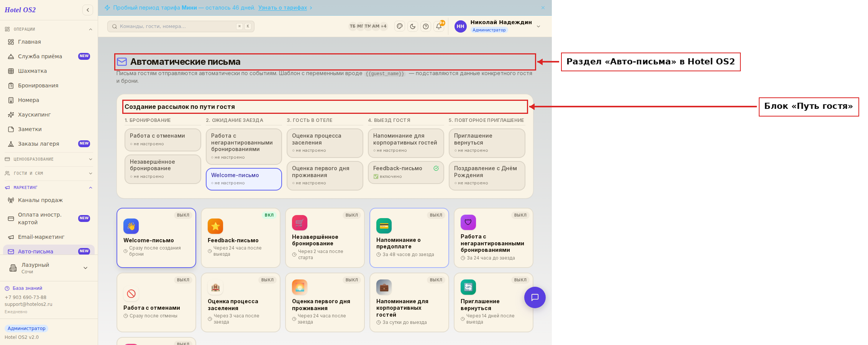Select Поздравление с Днём Рождения journey tile
Viewport: 868px width, 345px height.
(487, 176)
